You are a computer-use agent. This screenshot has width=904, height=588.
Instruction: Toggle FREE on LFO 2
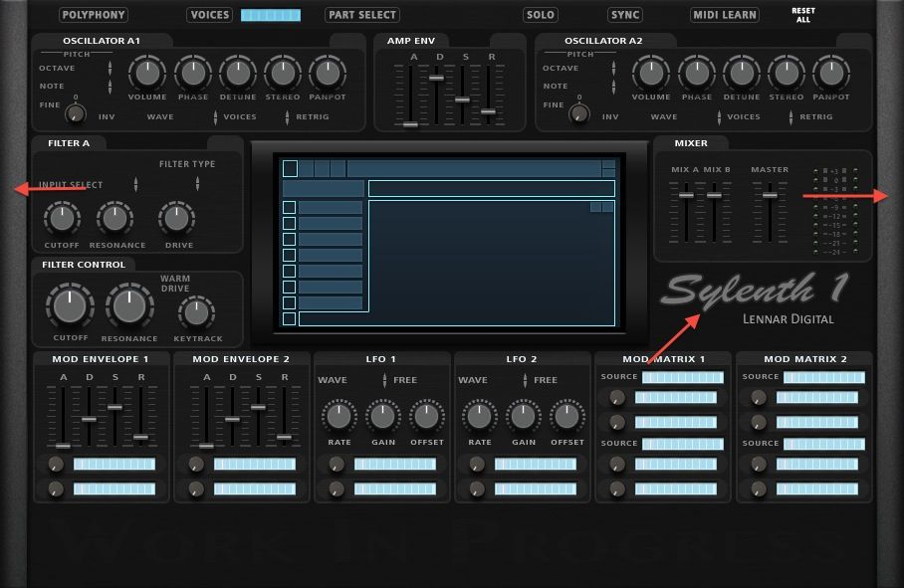546,380
